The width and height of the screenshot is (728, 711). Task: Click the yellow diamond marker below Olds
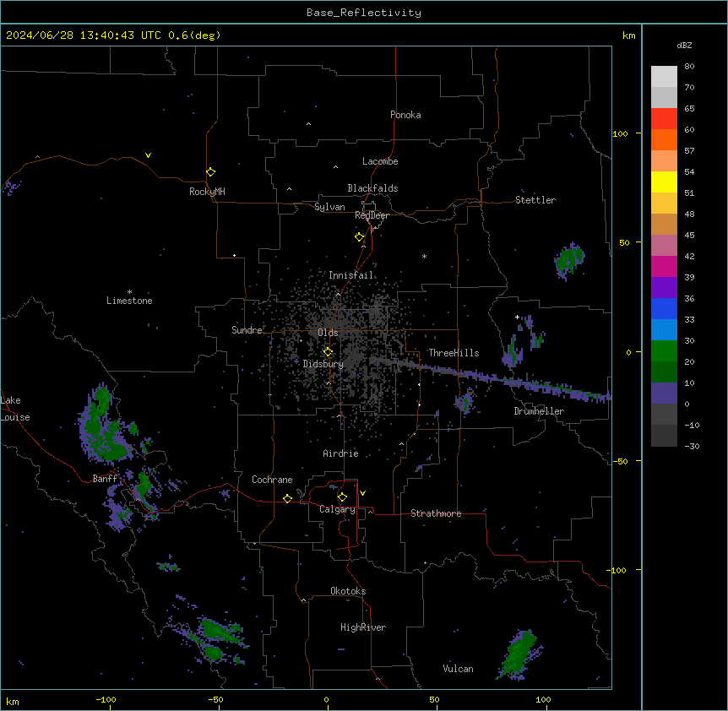pyautogui.click(x=328, y=352)
